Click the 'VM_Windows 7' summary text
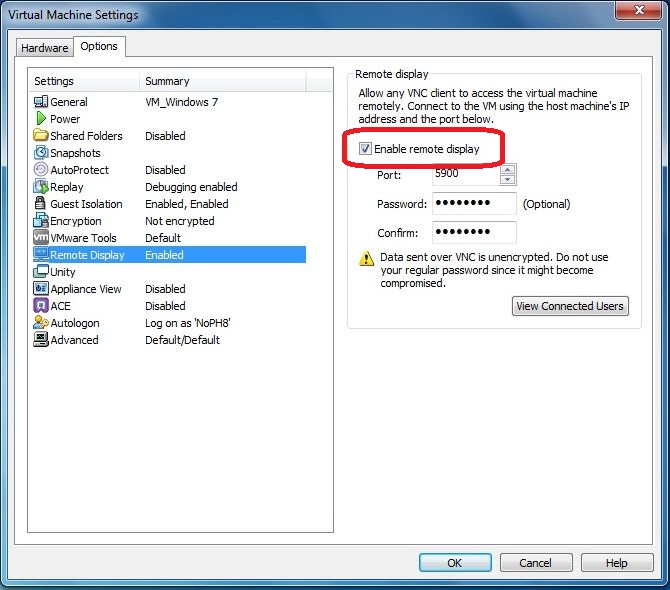The image size is (670, 590). click(182, 102)
